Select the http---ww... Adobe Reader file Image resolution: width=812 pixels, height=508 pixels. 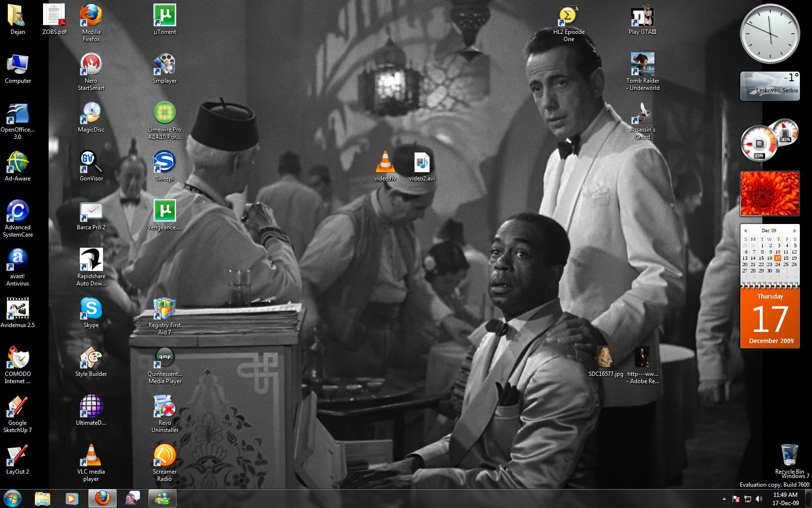pyautogui.click(x=642, y=365)
